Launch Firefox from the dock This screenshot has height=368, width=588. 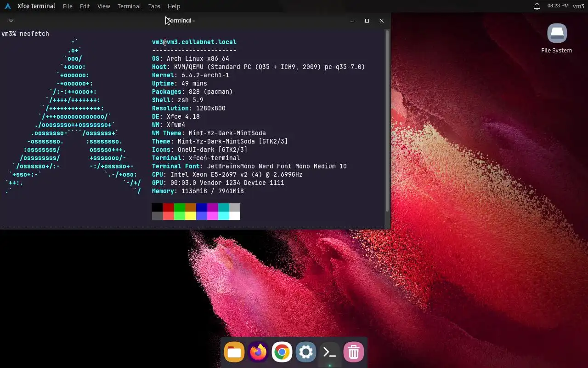tap(258, 352)
